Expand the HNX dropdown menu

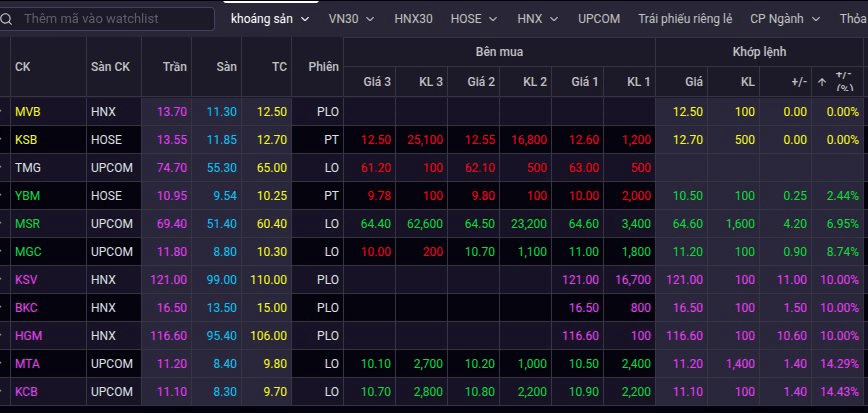(538, 19)
